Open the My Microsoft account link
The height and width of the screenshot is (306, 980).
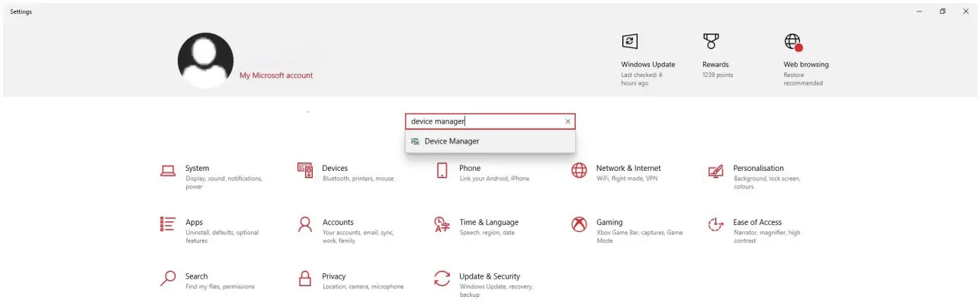(276, 76)
